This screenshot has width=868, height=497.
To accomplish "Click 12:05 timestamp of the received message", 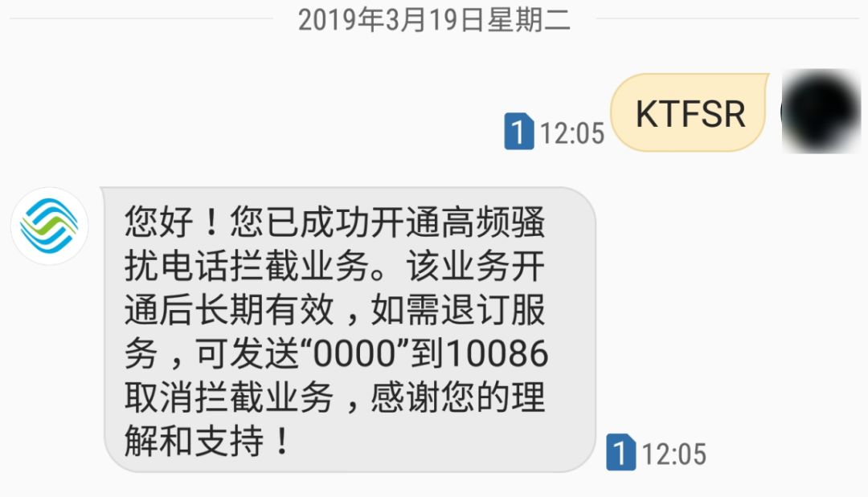I will (674, 454).
